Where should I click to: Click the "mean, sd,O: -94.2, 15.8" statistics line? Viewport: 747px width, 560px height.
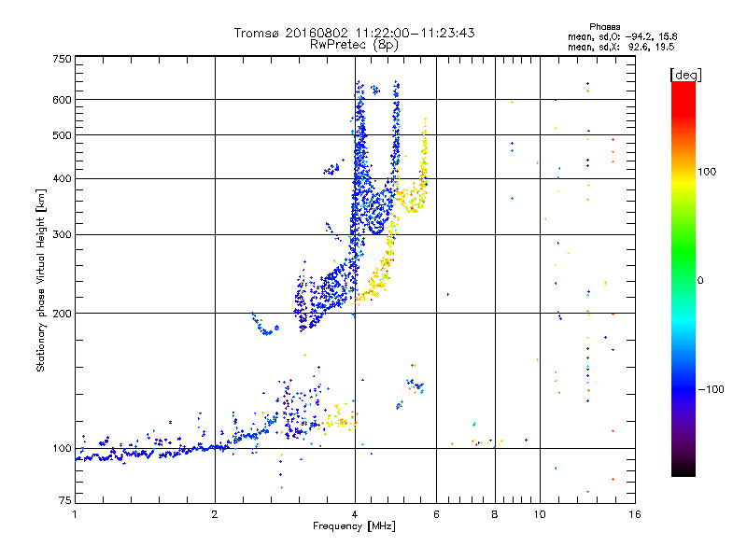[622, 36]
